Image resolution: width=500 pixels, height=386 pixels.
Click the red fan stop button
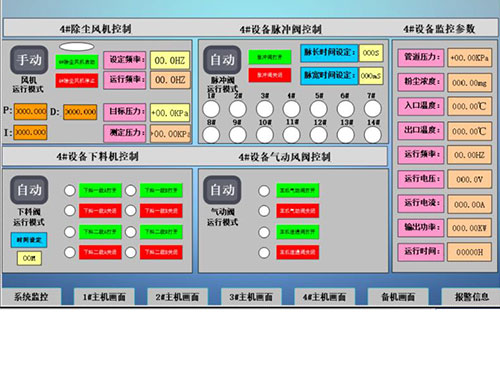[77, 81]
